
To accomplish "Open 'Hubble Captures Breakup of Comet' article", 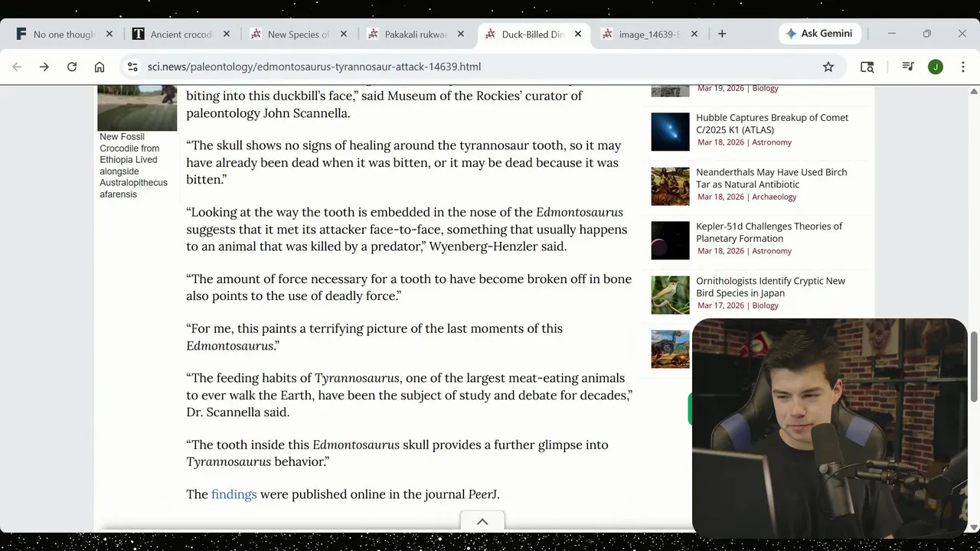I will [x=772, y=124].
